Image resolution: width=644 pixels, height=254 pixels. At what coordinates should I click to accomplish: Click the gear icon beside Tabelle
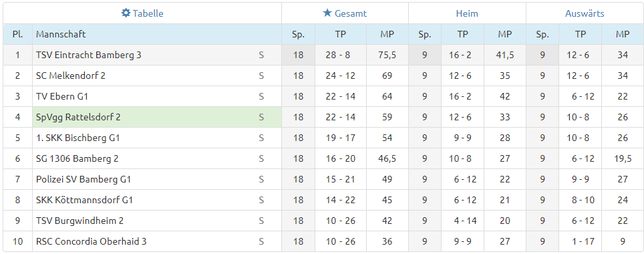pos(126,13)
